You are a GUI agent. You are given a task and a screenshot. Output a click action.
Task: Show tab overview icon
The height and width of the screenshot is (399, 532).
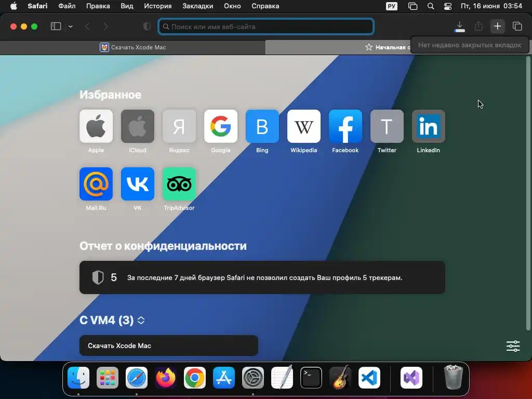click(517, 26)
